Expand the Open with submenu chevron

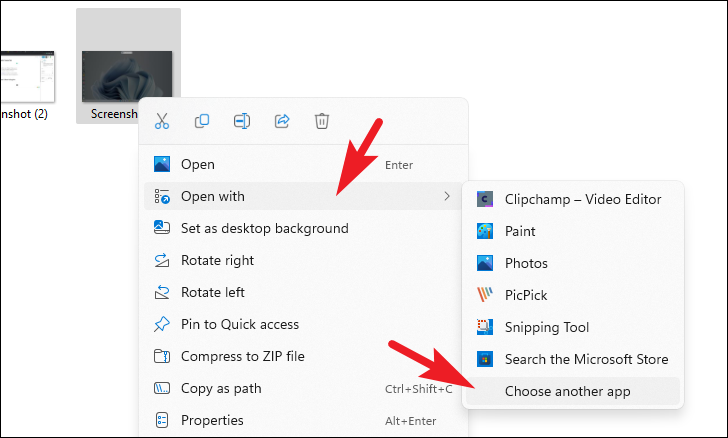(447, 196)
